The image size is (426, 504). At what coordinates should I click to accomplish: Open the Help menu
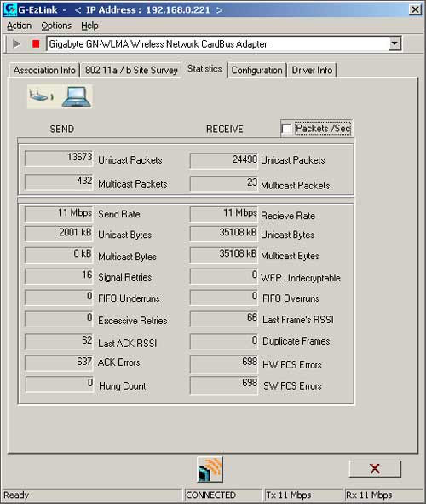click(x=89, y=26)
